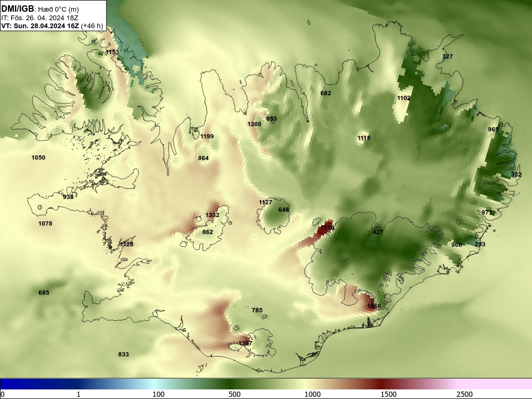Select the 1118 height label
The height and width of the screenshot is (399, 532).
[x=364, y=137]
